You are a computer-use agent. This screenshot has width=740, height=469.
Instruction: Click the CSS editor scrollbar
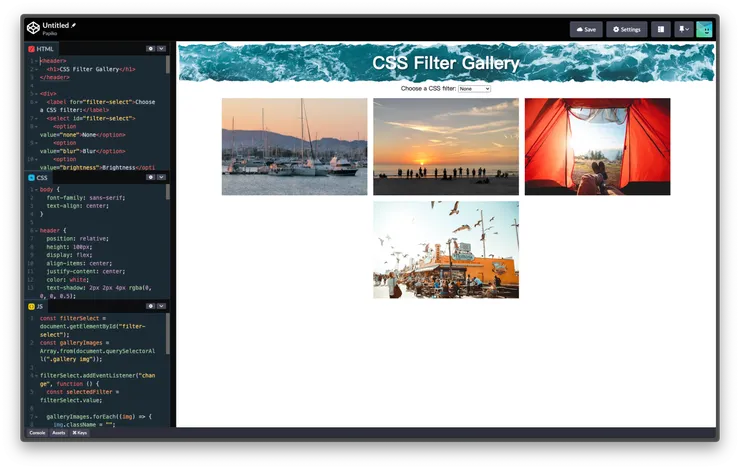(168, 192)
